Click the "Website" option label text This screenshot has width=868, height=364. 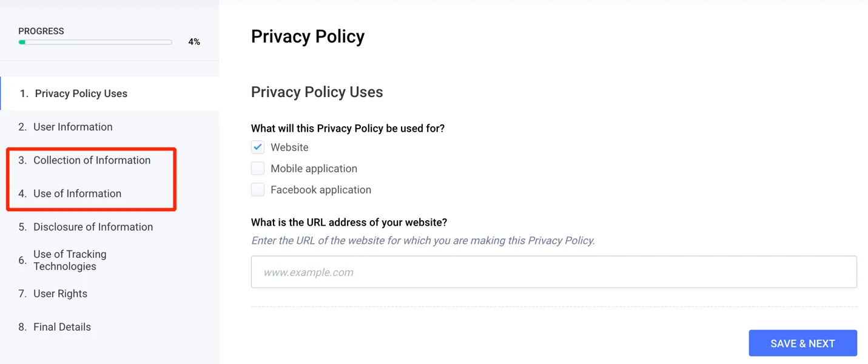pyautogui.click(x=289, y=147)
